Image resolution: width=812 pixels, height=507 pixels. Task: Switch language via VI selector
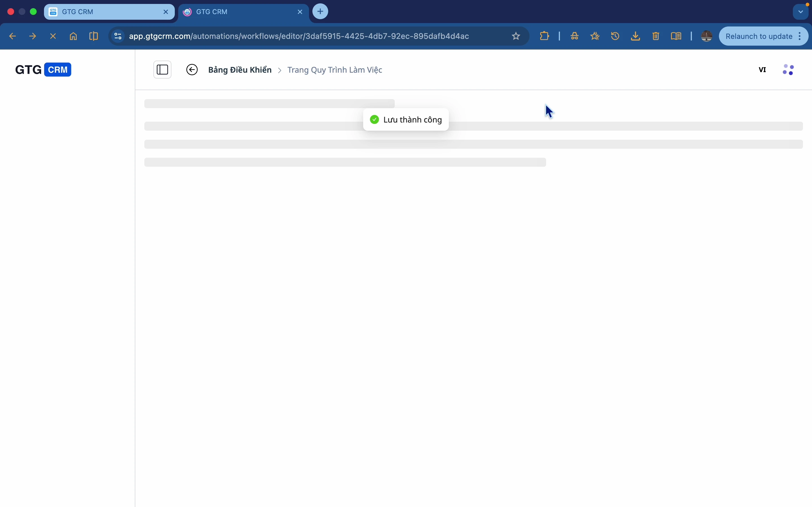pyautogui.click(x=763, y=70)
